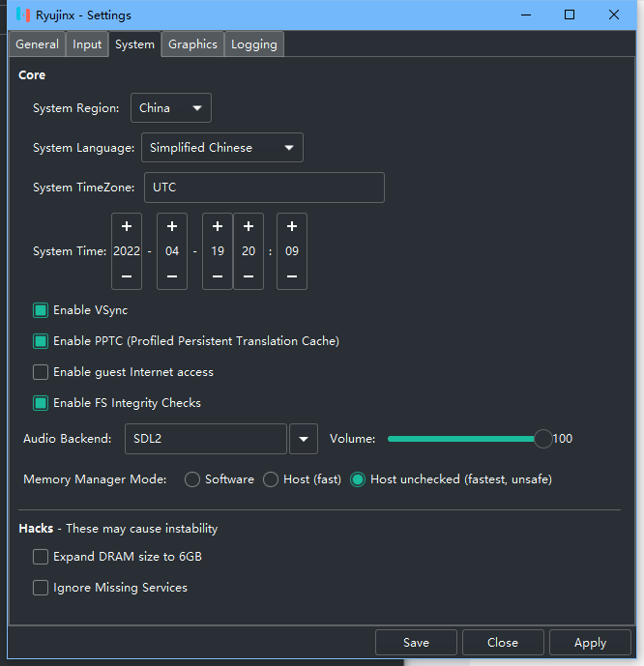644x666 pixels.
Task: Increase the minutes value 09
Action: click(292, 226)
